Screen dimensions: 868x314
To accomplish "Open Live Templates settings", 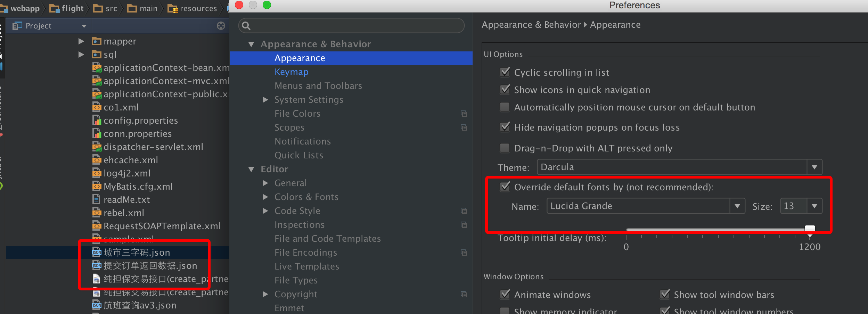I will pos(307,266).
